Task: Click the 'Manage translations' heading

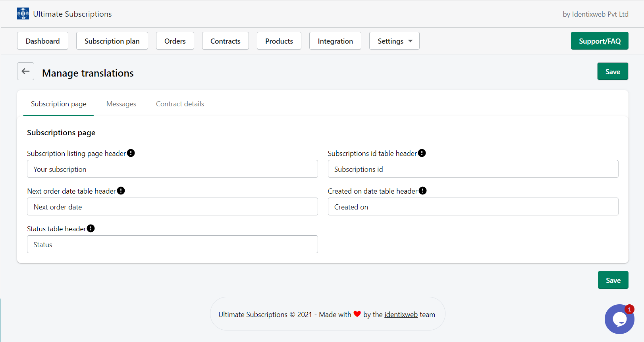Action: [88, 73]
